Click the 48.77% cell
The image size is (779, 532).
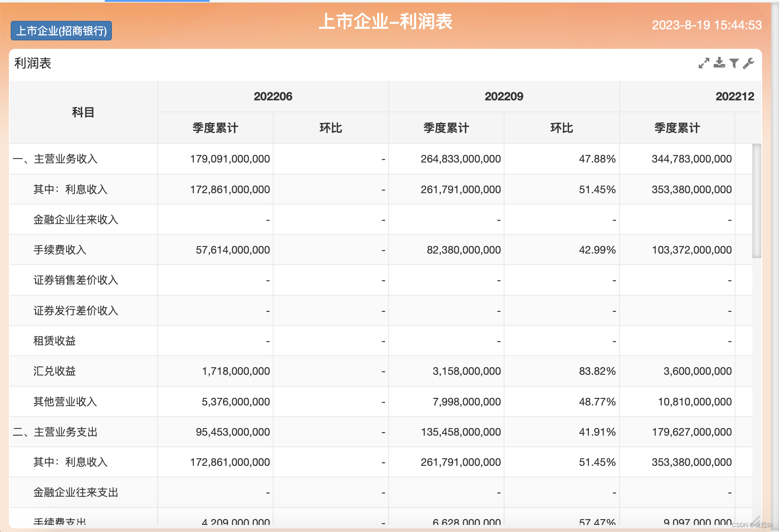click(597, 402)
